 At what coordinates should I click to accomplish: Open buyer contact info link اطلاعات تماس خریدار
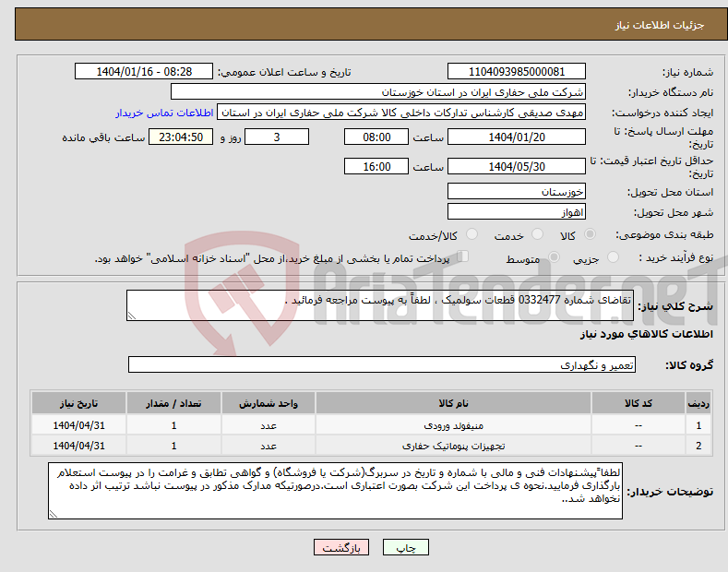coord(164,113)
